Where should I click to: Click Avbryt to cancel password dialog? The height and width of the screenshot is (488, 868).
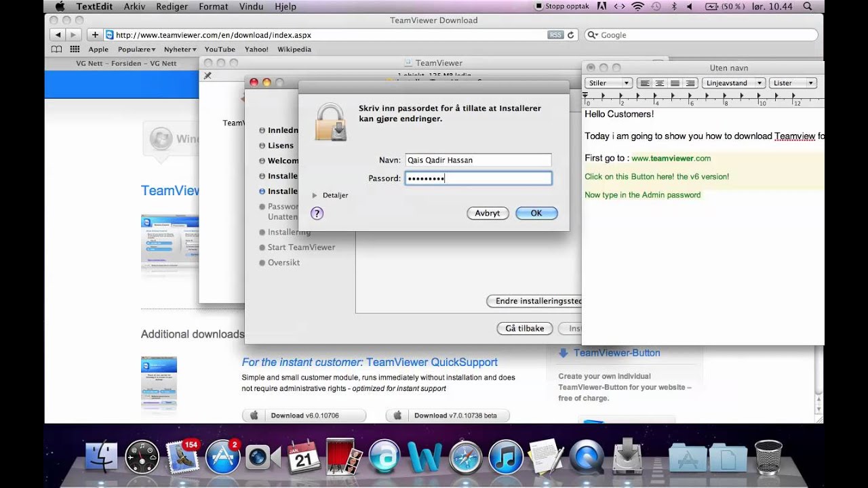488,213
